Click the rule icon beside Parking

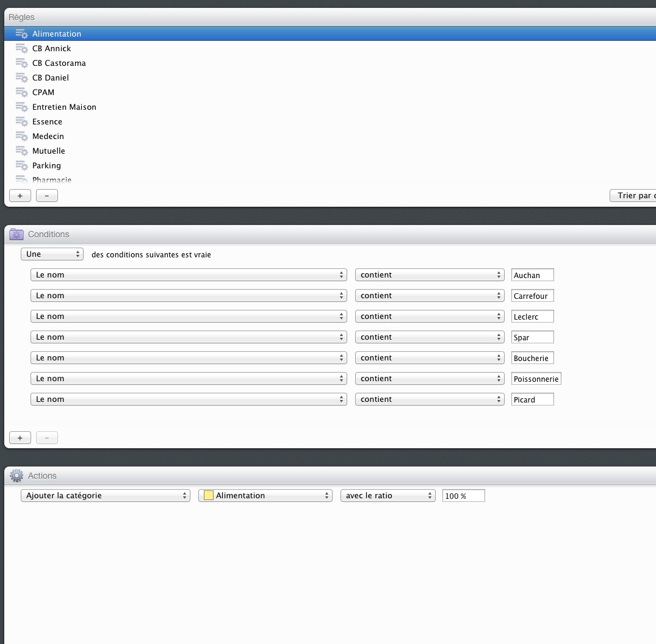pyautogui.click(x=21, y=166)
